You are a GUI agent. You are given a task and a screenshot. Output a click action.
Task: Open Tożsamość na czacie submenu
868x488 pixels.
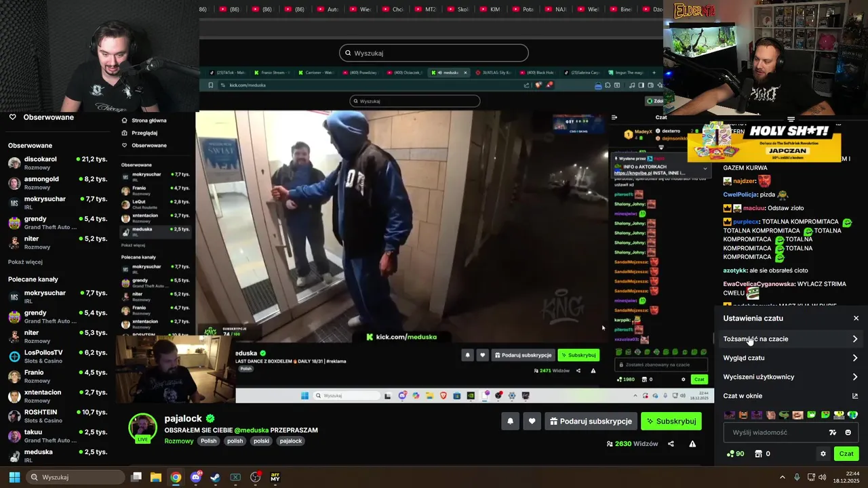pyautogui.click(x=791, y=339)
